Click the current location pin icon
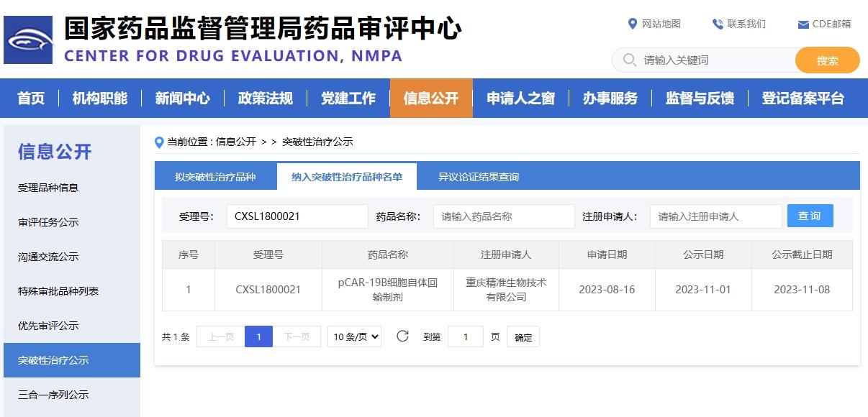Screen dimensions: 868x417 160,142
